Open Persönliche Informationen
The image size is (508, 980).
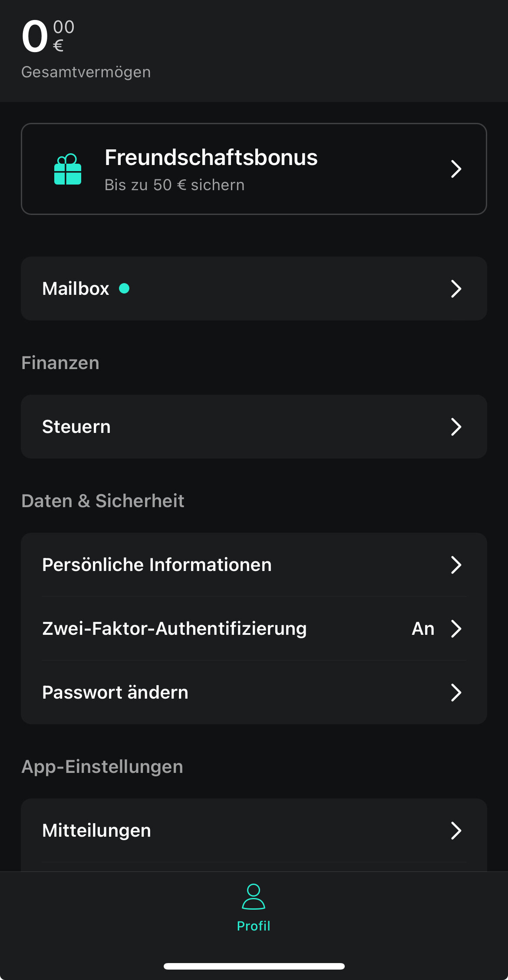[157, 565]
